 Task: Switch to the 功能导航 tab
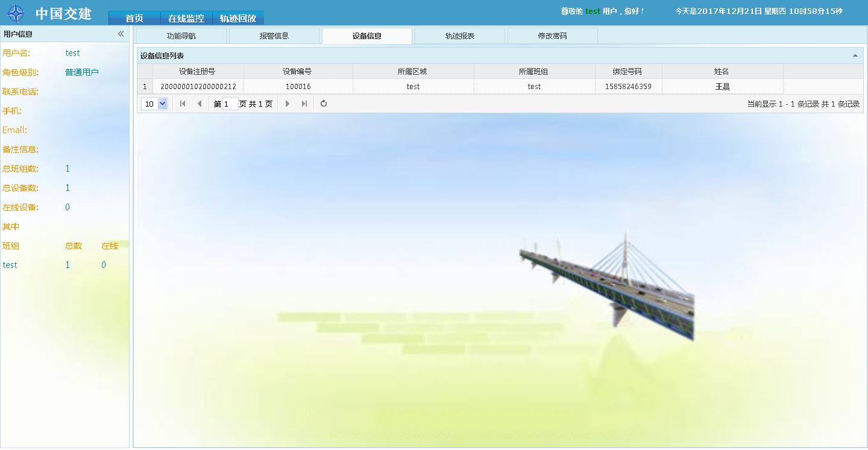tap(181, 36)
